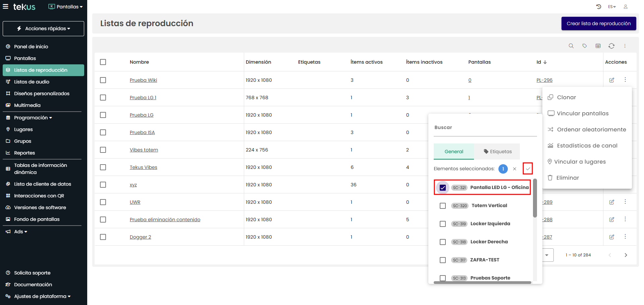Check the Totem Vertical checkbox
Viewport: 644px width, 305px height.
point(443,206)
